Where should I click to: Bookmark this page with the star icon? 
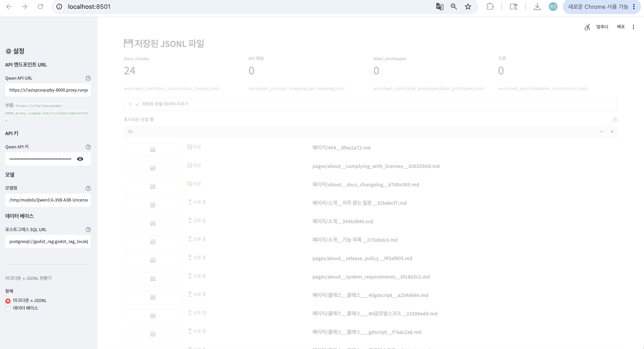pyautogui.click(x=468, y=7)
